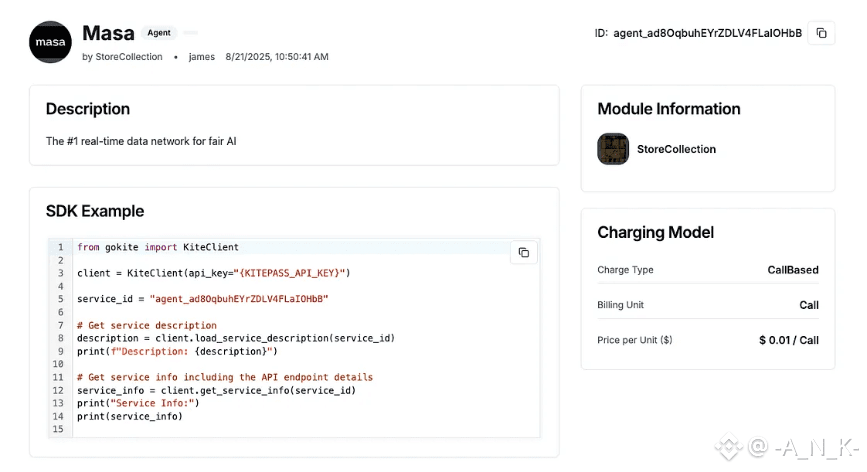
Task: Click the get_service_info code line
Action: [x=216, y=390]
